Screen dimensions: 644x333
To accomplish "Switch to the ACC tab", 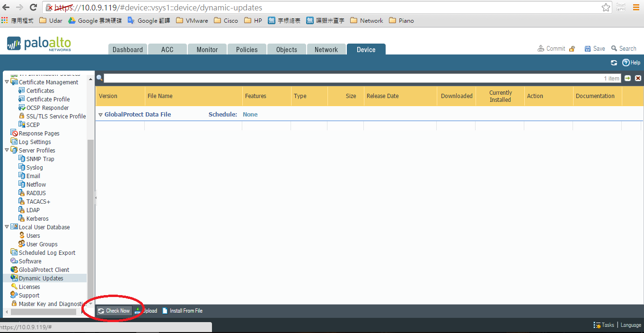I will pos(167,49).
